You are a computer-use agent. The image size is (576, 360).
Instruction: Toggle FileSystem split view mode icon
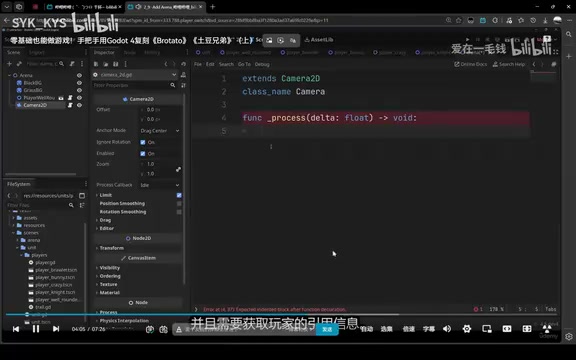pos(82,195)
